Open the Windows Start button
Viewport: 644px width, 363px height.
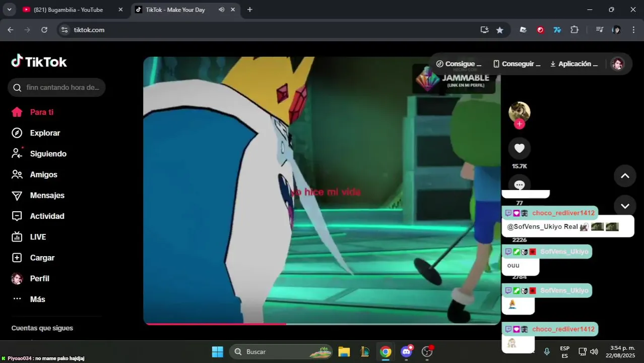point(218,351)
